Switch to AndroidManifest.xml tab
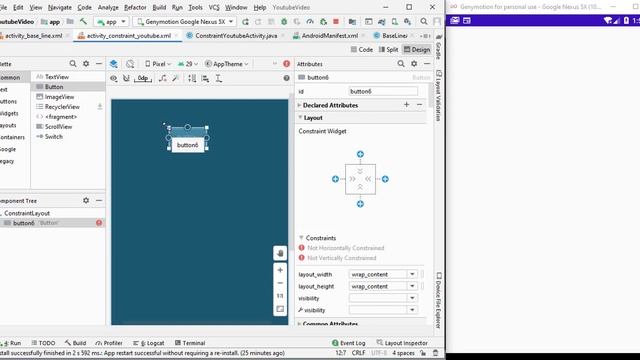This screenshot has width=640, height=360. coord(329,36)
